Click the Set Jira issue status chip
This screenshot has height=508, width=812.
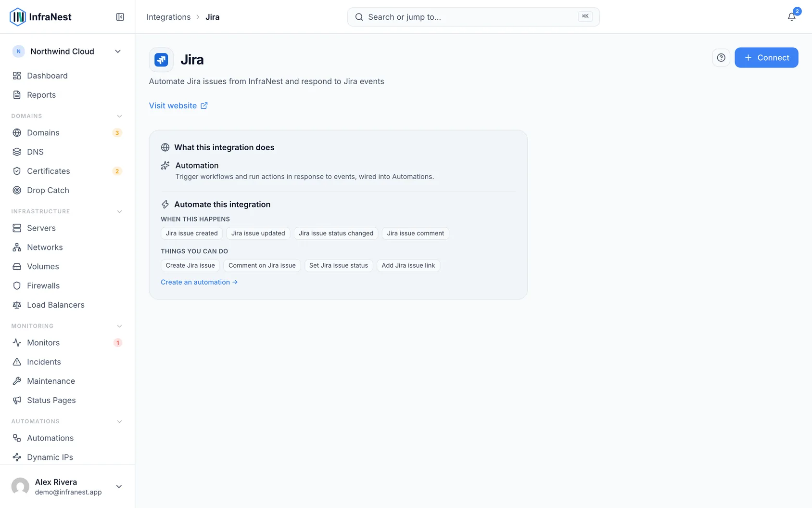tap(339, 265)
